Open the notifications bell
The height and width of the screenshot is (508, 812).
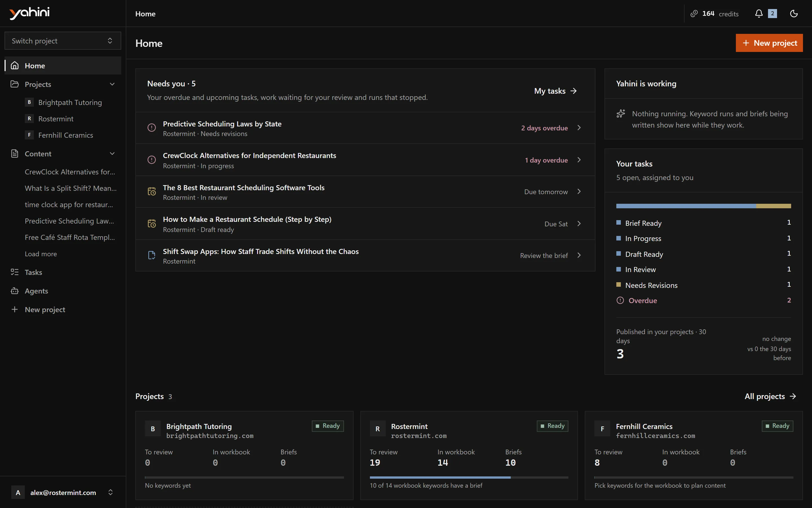tap(759, 14)
